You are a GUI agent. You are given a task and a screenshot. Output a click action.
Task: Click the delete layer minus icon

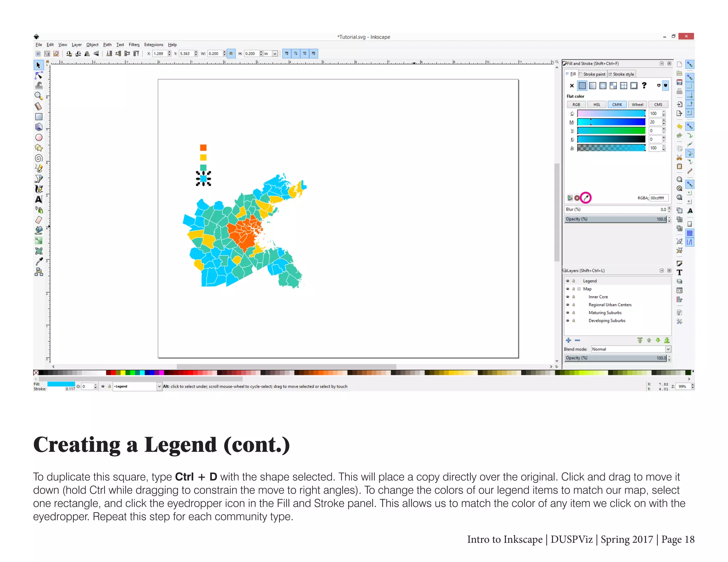pos(577,340)
